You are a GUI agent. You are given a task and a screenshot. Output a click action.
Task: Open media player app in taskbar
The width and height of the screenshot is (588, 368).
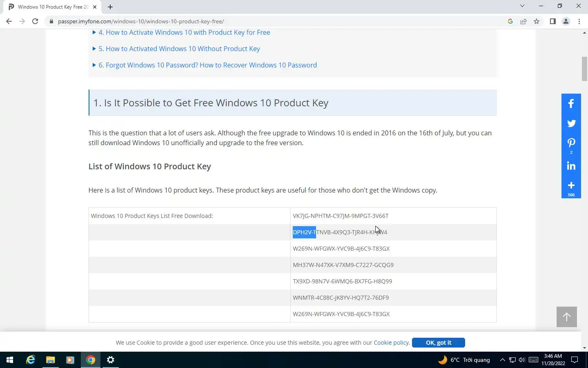[x=70, y=360]
